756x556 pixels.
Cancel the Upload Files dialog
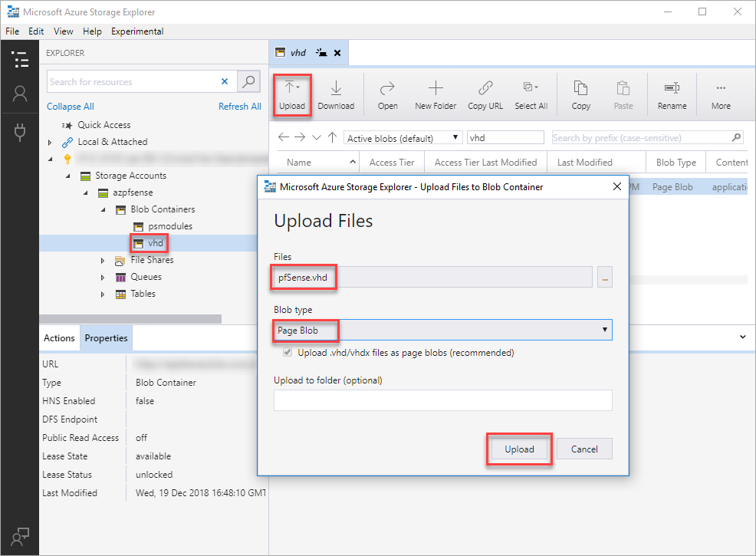click(584, 449)
